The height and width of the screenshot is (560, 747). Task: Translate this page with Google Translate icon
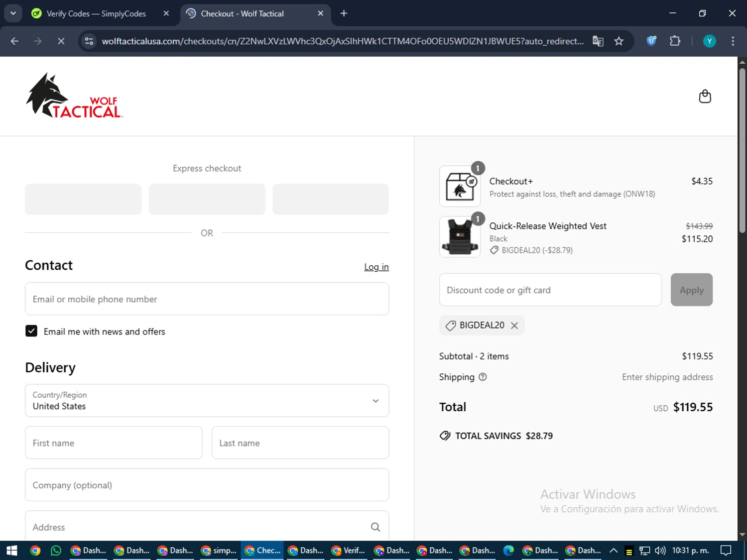point(598,41)
